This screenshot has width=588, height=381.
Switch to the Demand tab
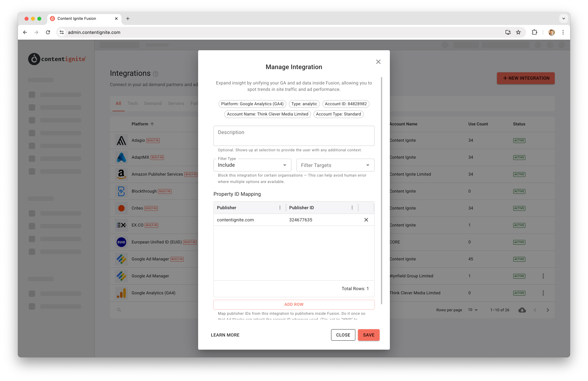tap(153, 103)
